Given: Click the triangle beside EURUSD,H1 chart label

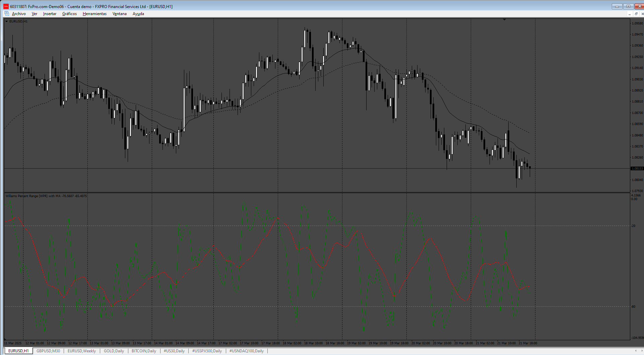Looking at the screenshot, I should (x=6, y=21).
